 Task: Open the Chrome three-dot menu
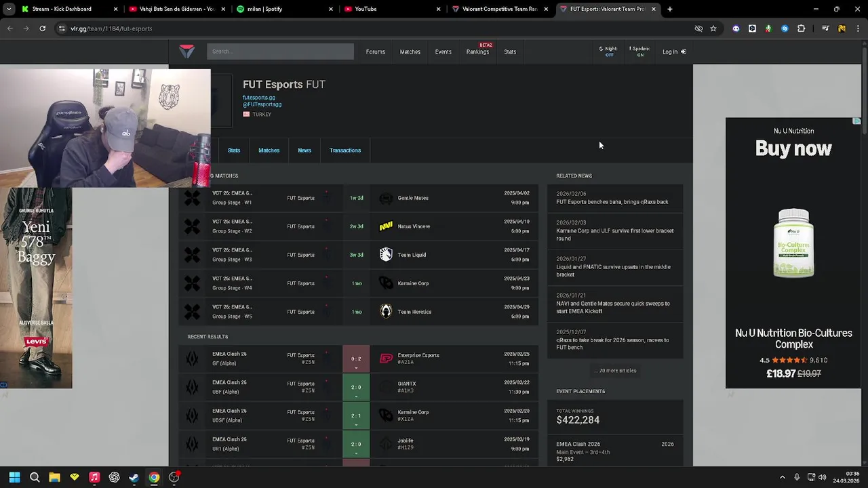[858, 28]
